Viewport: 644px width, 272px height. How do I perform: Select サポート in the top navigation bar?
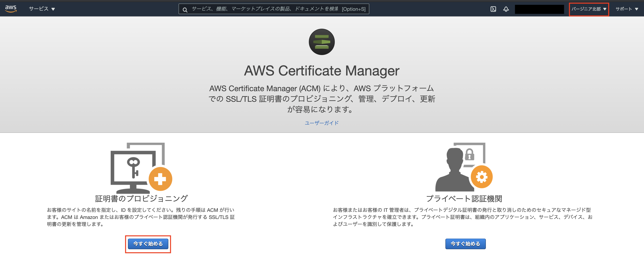627,9
